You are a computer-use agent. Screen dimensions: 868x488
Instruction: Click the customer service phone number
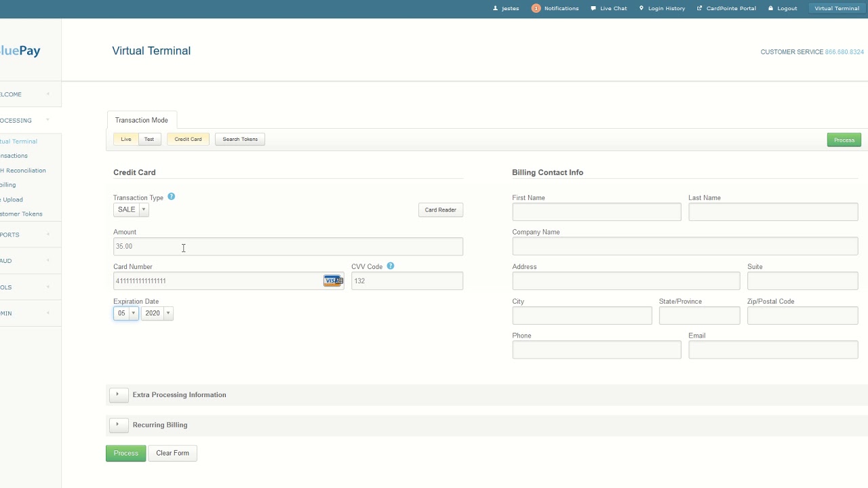pos(844,52)
